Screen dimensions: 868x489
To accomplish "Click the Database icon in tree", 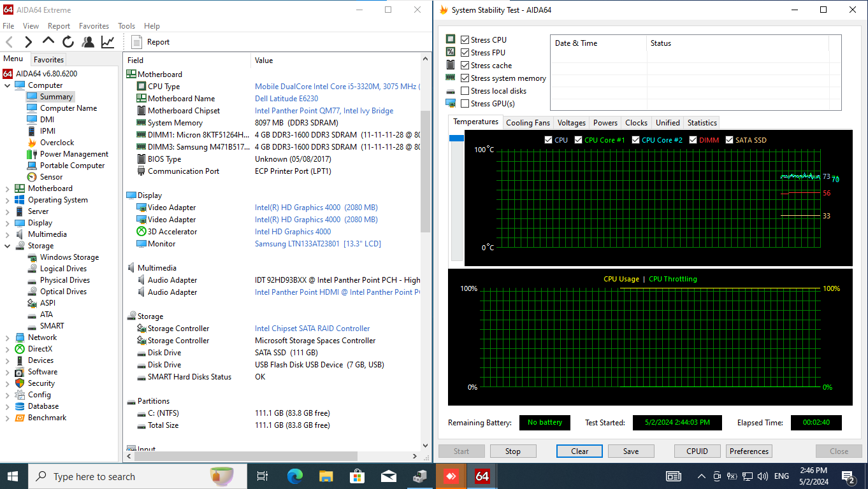I will click(20, 406).
